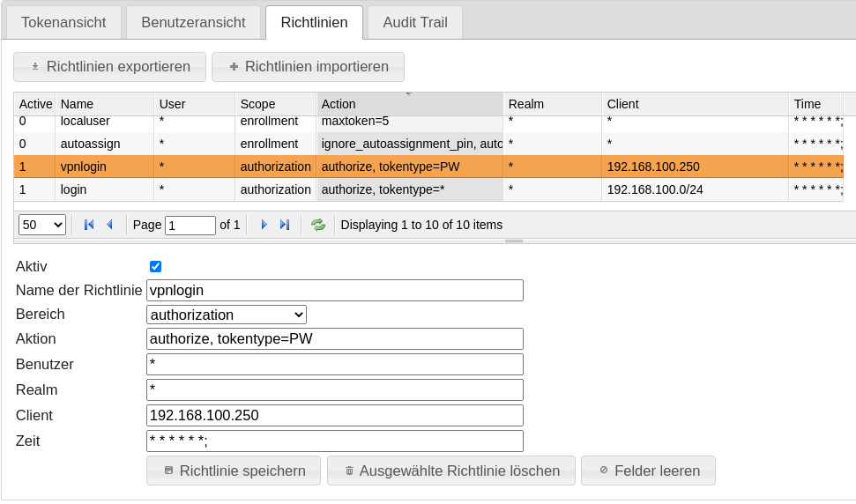Image resolution: width=856 pixels, height=504 pixels.
Task: Switch to the Benutzeransicht tab
Action: click(193, 23)
